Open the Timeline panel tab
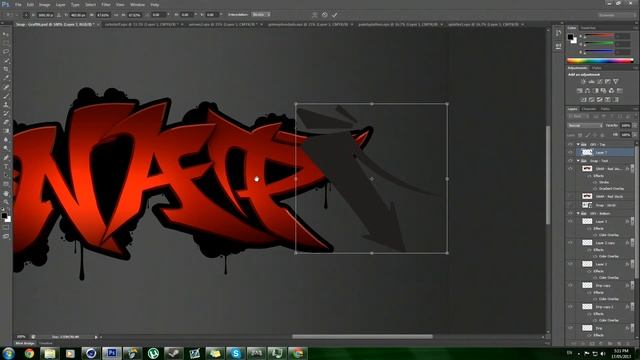640x360 pixels. [x=46, y=343]
